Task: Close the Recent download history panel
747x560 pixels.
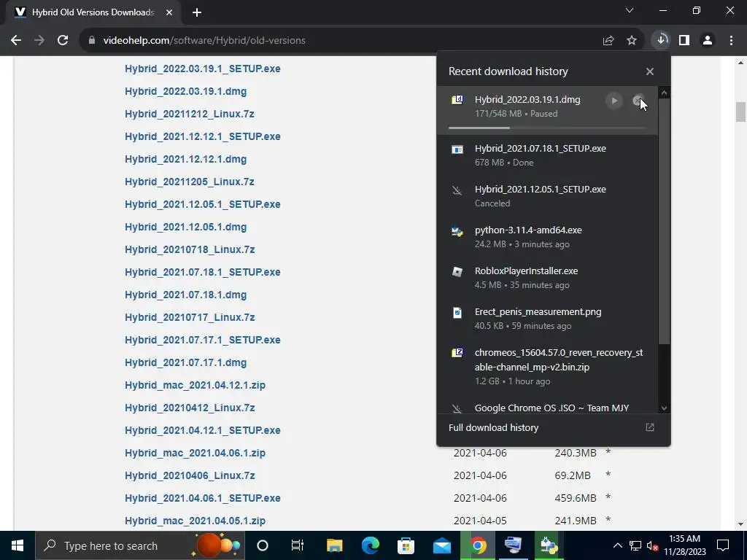Action: 649,71
